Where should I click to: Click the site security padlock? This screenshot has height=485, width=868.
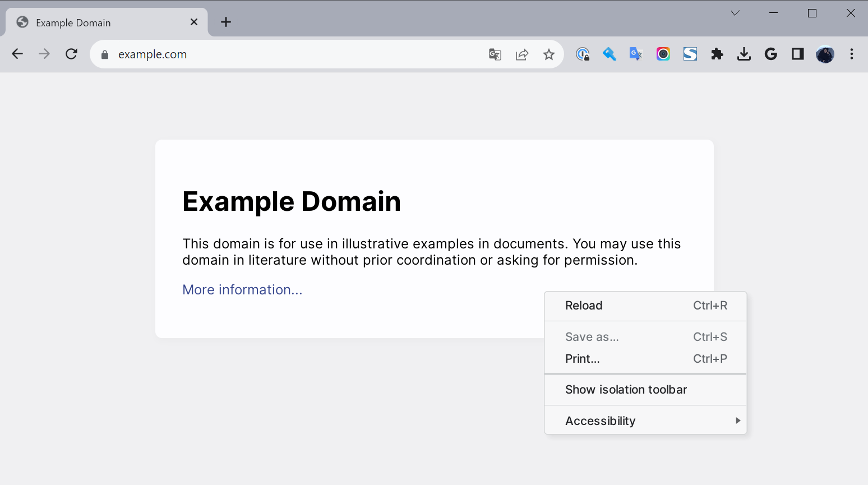(104, 54)
